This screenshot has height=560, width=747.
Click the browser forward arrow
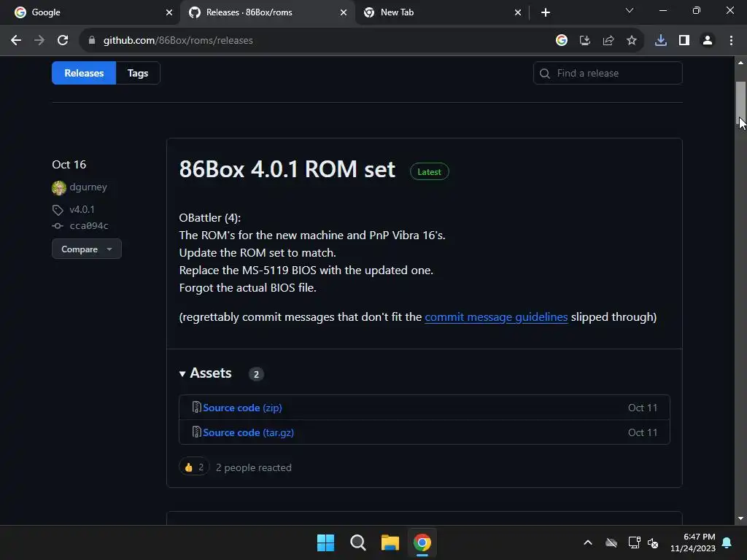(39, 41)
